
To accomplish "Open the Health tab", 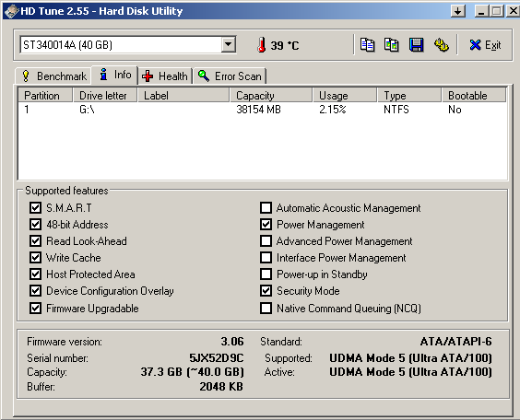I will 165,76.
